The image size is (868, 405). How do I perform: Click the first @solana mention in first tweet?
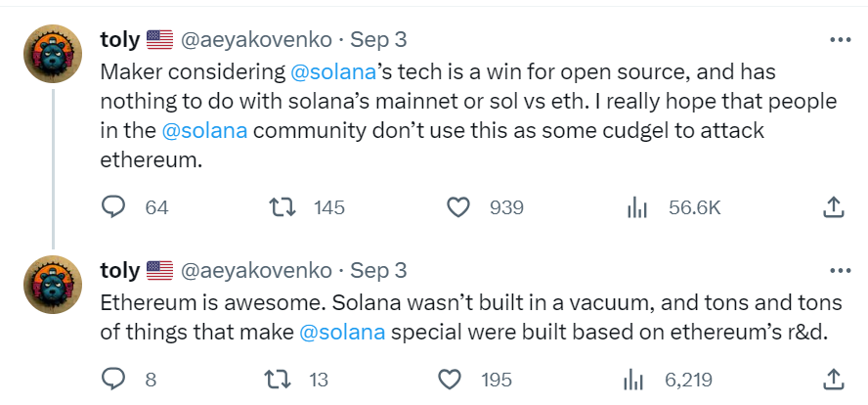(327, 73)
